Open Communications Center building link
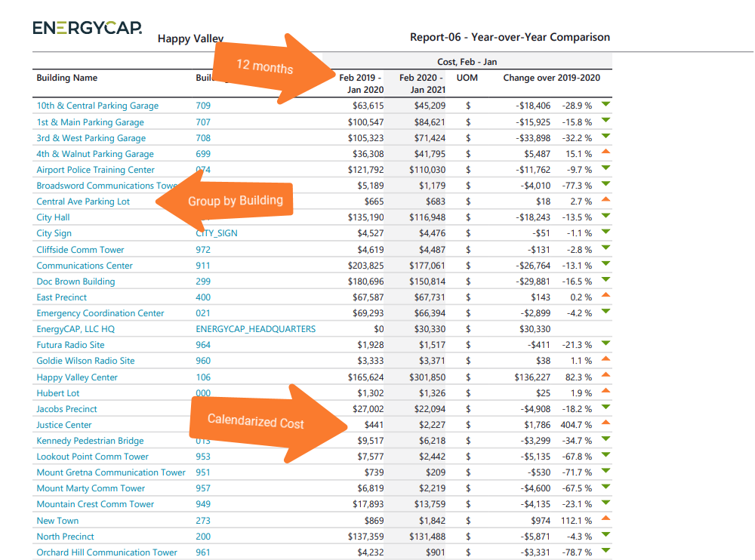This screenshot has width=755, height=560. pos(85,266)
